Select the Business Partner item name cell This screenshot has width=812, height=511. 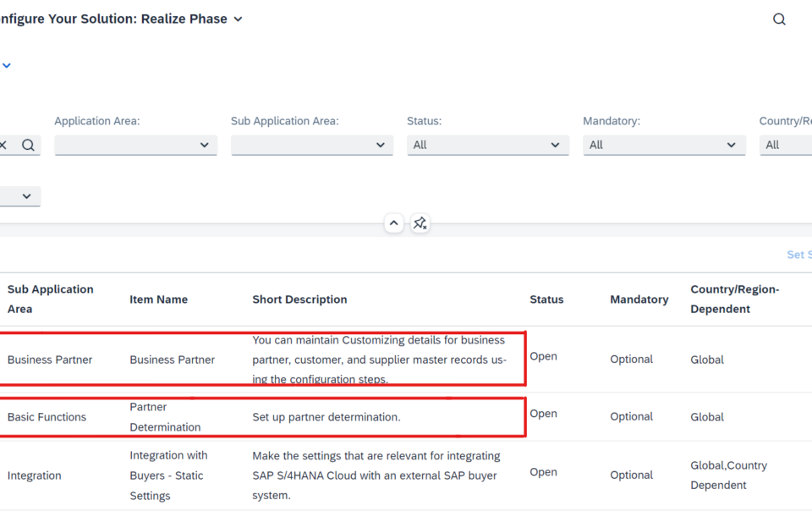[172, 360]
